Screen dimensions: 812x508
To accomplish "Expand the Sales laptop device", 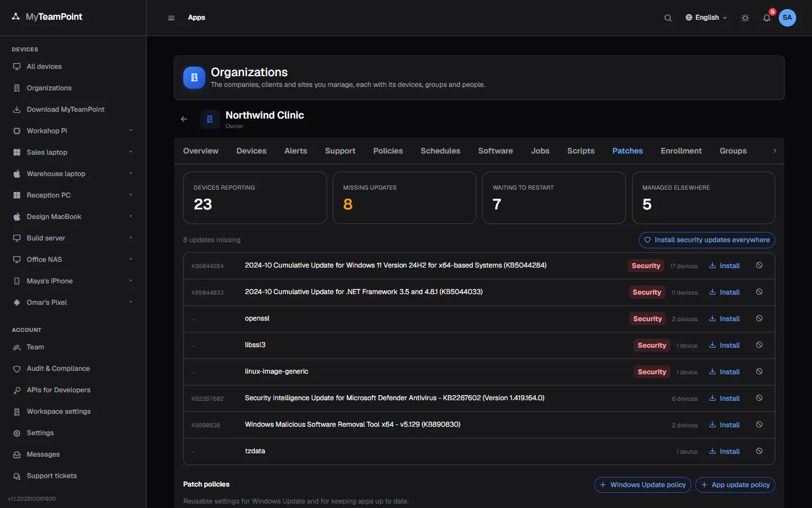I will click(131, 152).
